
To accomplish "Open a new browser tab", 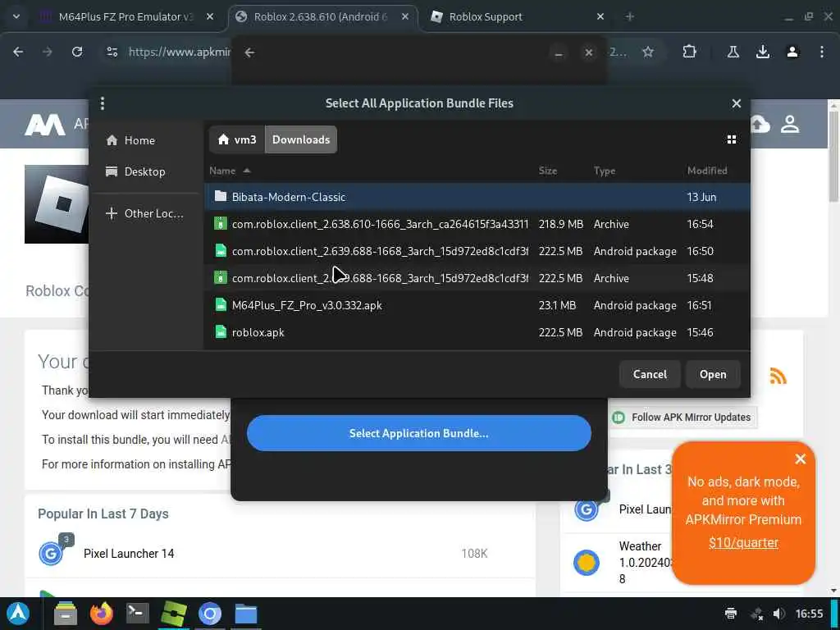I will click(x=629, y=16).
